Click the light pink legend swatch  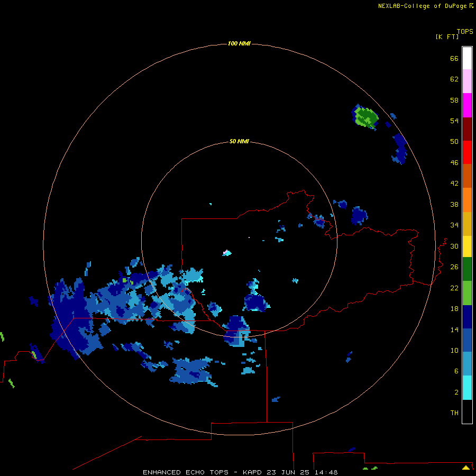467,81
